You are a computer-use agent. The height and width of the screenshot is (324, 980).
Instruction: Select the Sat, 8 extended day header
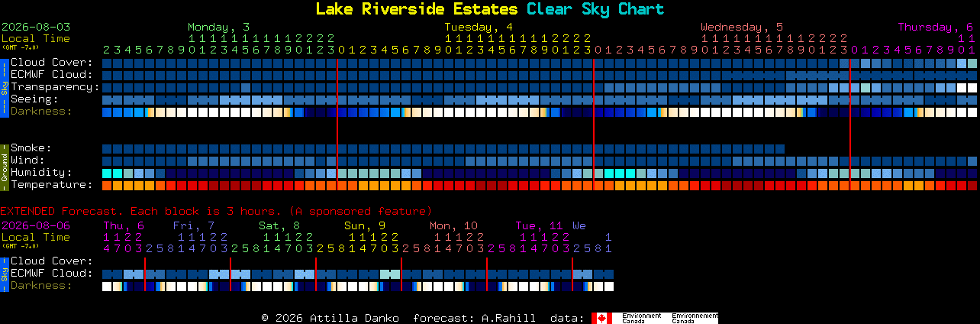[279, 226]
